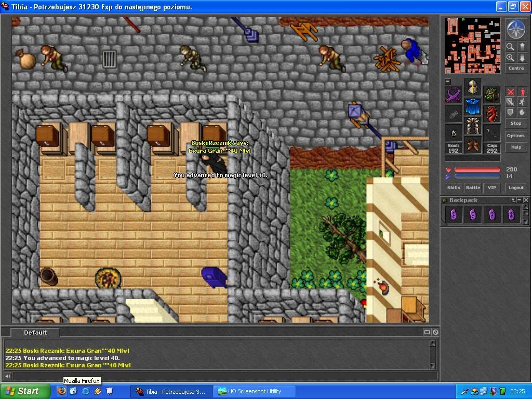Click the Windows Start button

[25, 391]
